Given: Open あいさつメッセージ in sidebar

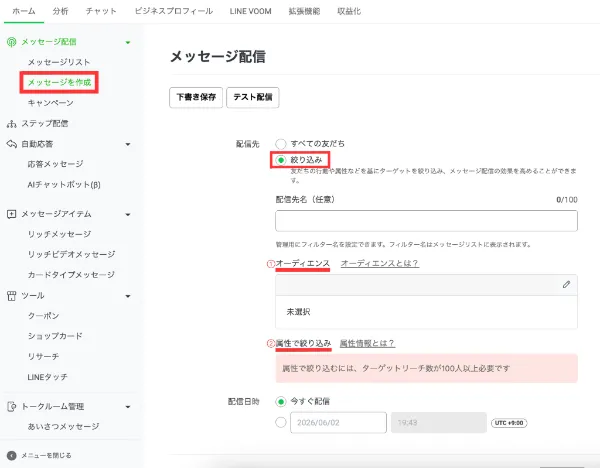Looking at the screenshot, I should click(64, 427).
